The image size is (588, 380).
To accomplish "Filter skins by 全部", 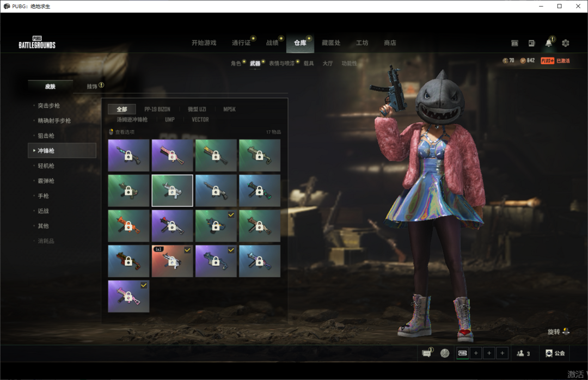I will 122,109.
